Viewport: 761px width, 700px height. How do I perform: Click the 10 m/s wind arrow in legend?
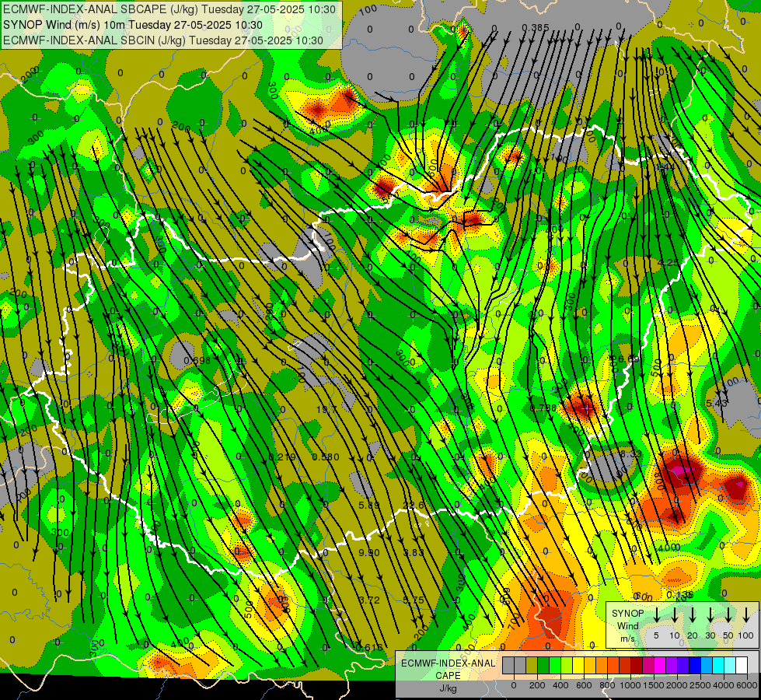[675, 615]
